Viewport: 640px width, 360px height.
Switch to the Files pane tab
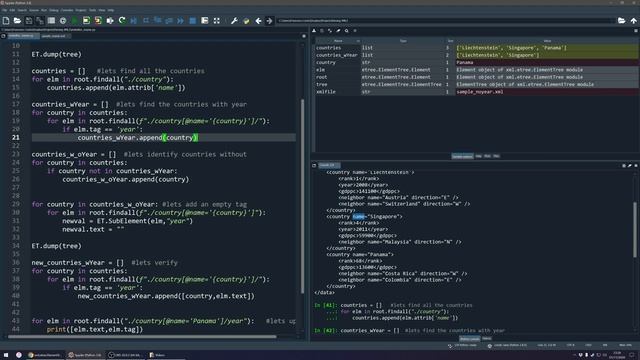(x=496, y=156)
